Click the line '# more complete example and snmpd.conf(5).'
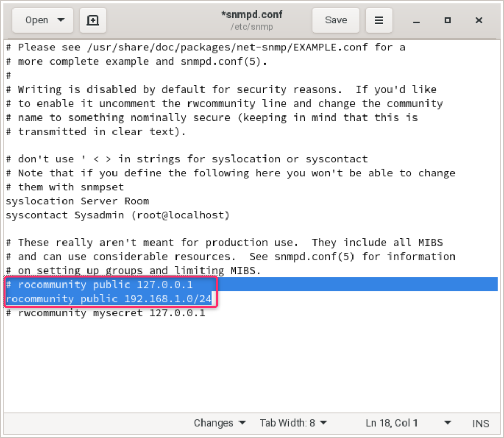 point(136,61)
